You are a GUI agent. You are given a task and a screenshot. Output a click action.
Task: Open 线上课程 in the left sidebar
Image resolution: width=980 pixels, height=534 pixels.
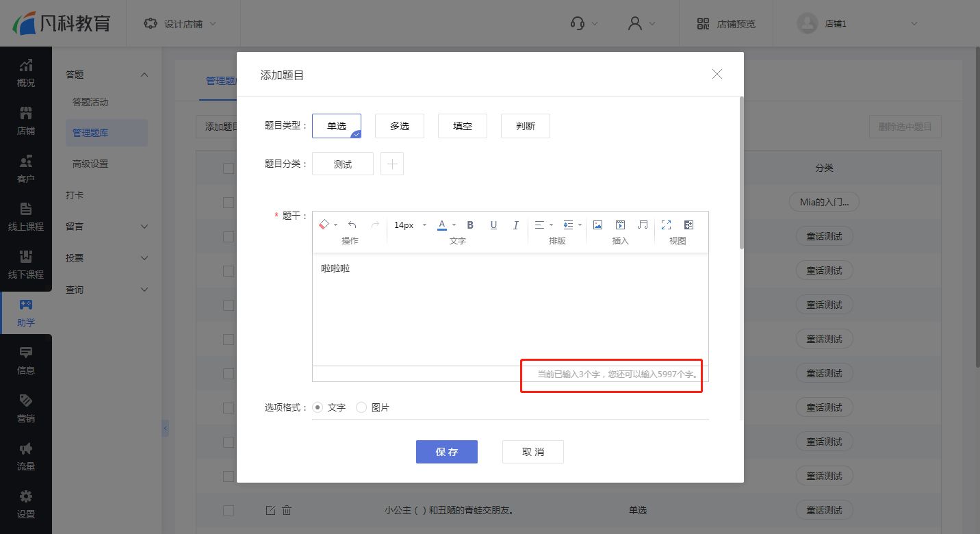26,217
